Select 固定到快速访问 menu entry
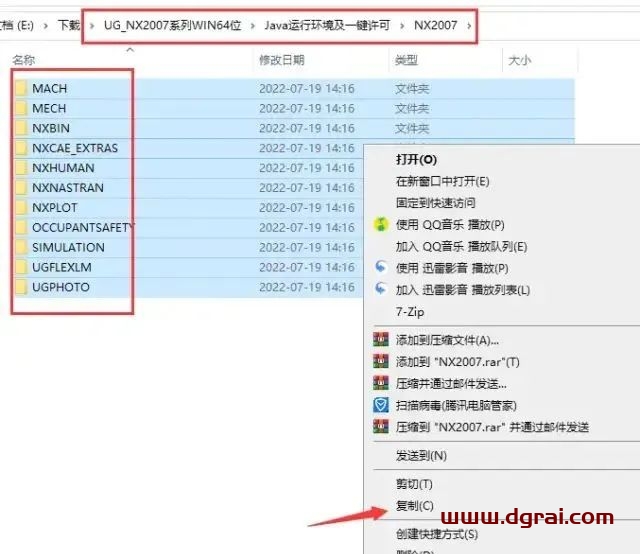This screenshot has height=554, width=640. (x=436, y=202)
